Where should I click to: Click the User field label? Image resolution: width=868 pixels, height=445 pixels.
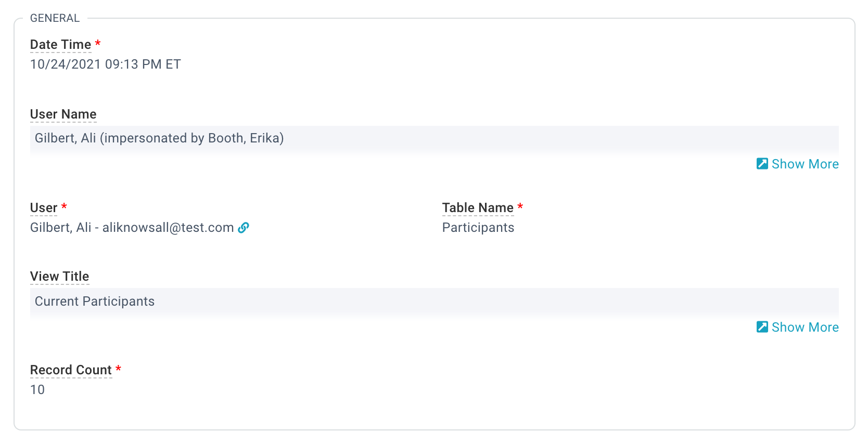coord(44,208)
